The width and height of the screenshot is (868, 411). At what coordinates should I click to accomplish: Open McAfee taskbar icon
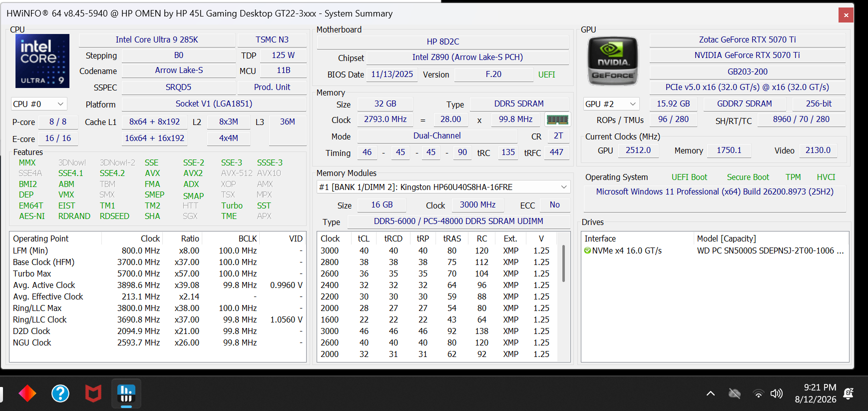(93, 393)
